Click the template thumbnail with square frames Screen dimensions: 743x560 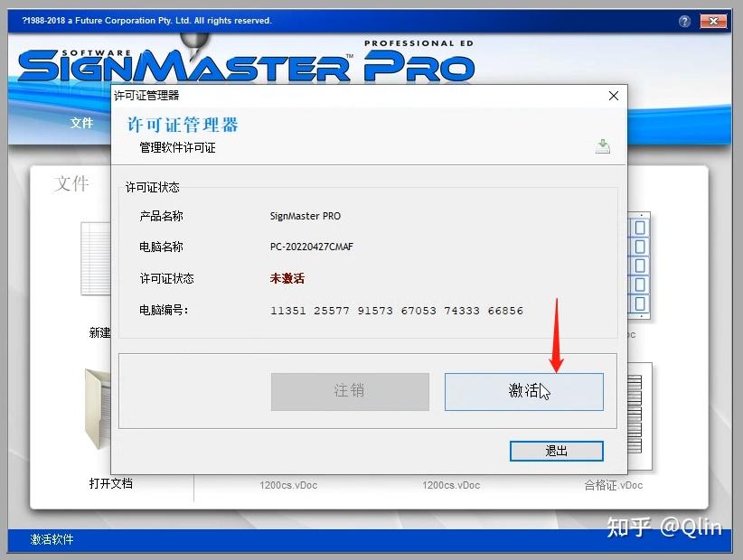(638, 264)
